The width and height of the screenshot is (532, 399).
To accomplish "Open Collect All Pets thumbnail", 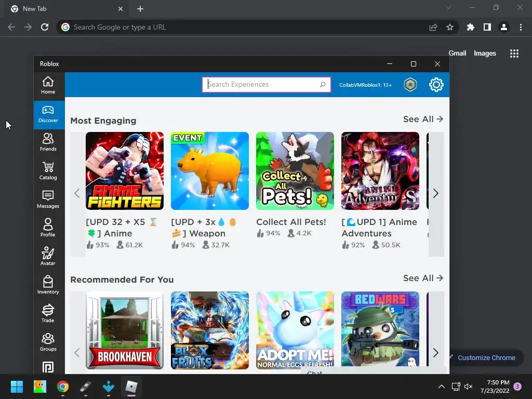I will tap(295, 171).
